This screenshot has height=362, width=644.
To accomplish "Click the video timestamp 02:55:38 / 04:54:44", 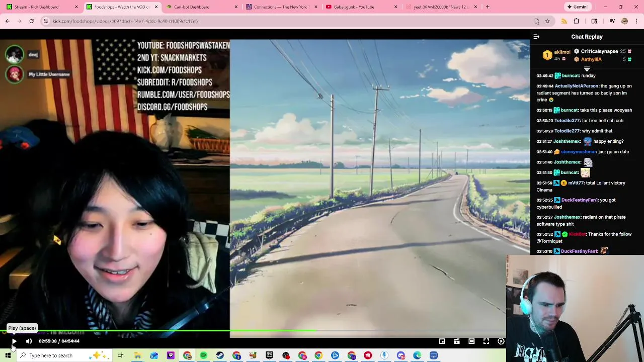I will click(59, 341).
